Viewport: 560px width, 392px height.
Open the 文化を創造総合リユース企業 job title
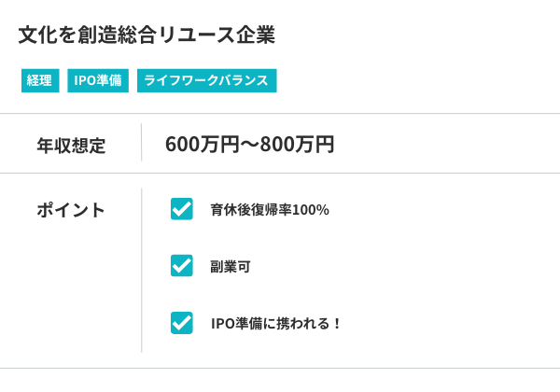(x=147, y=35)
